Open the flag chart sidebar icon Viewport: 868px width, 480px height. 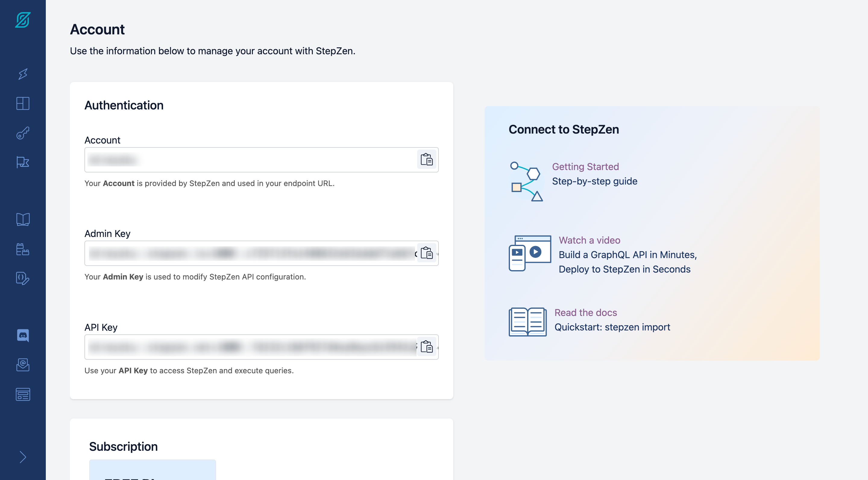[23, 162]
